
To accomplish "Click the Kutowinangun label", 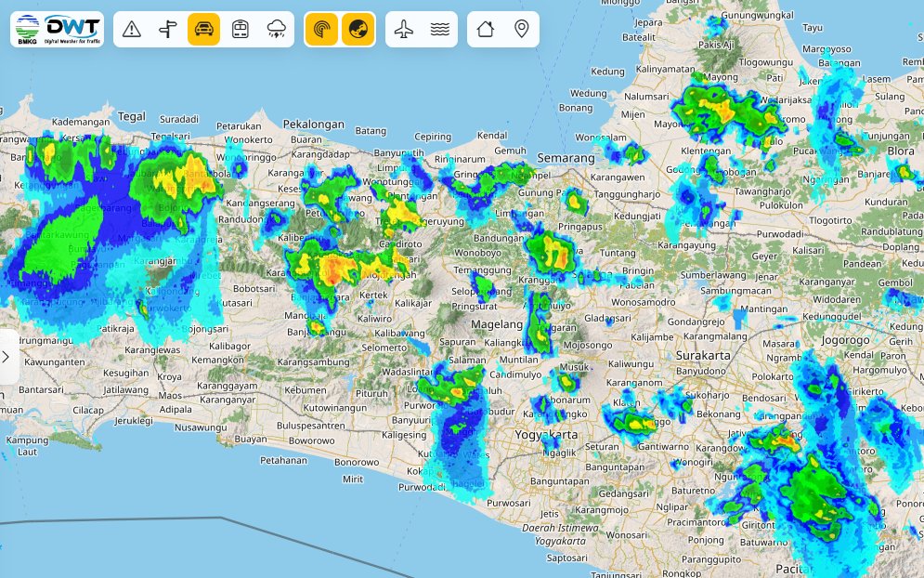I will (x=334, y=408).
